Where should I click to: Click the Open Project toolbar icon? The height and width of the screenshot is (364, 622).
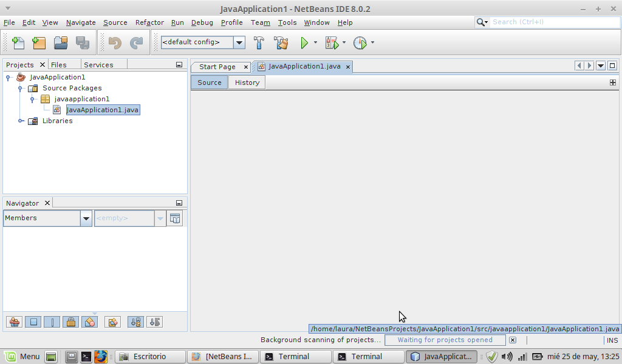(x=60, y=42)
